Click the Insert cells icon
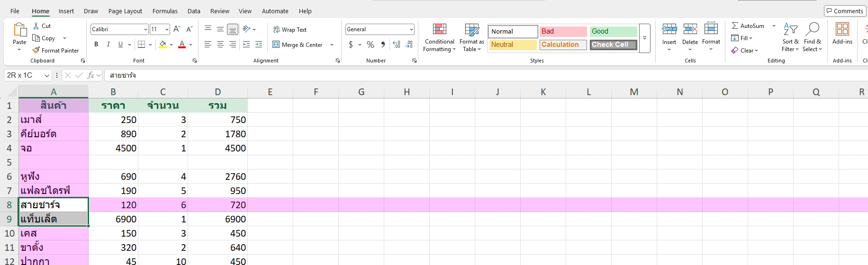Viewport: 868px width, 265px height. coord(669,29)
